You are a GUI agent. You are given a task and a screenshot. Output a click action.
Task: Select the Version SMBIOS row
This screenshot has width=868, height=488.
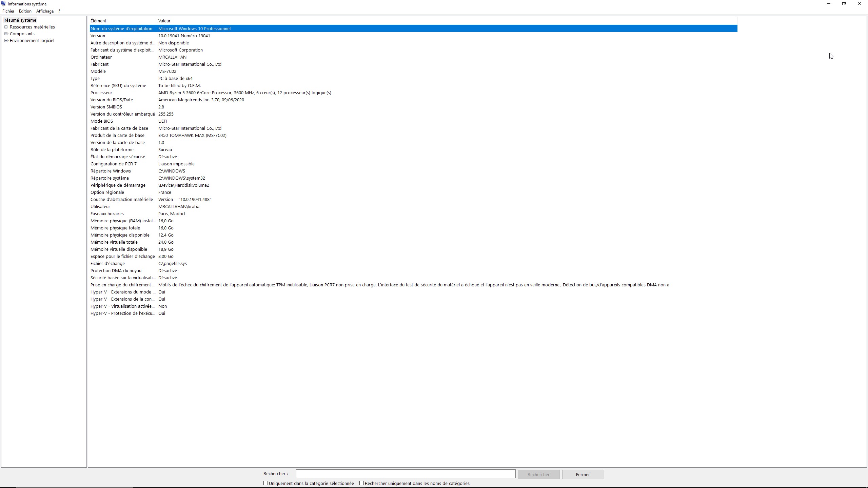point(413,107)
